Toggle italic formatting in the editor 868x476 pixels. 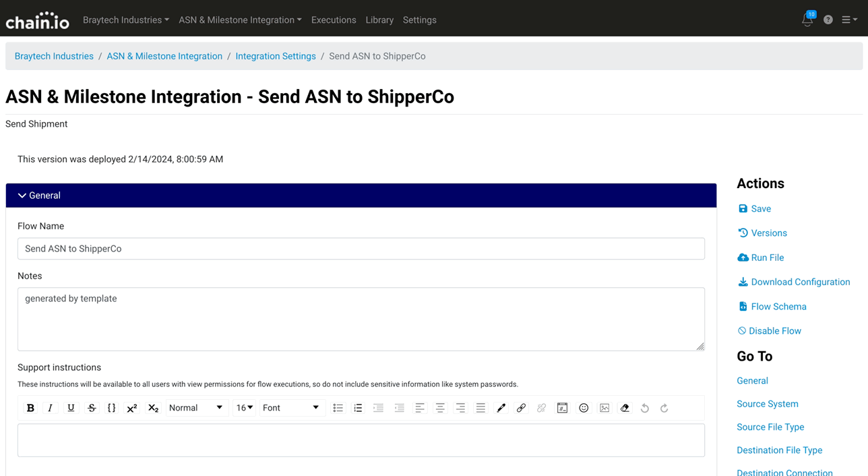pos(50,408)
